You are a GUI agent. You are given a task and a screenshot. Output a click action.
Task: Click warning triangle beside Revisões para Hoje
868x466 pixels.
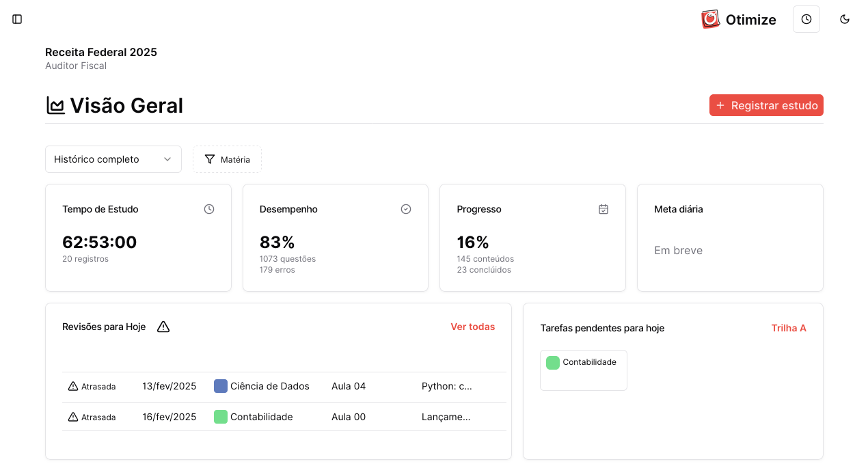click(163, 327)
